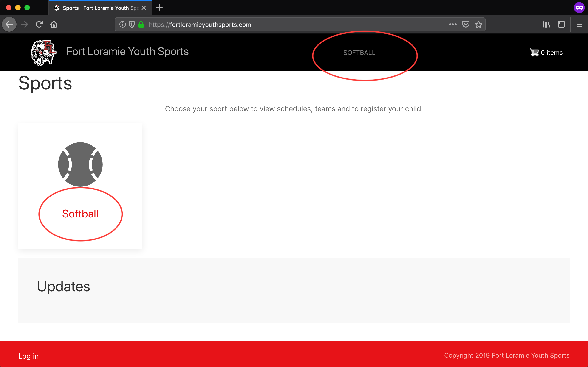Click the browser overflow menu (…) button

pos(452,25)
